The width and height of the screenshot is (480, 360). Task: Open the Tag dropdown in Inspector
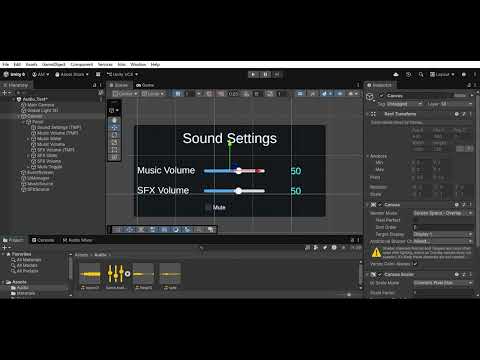point(405,104)
